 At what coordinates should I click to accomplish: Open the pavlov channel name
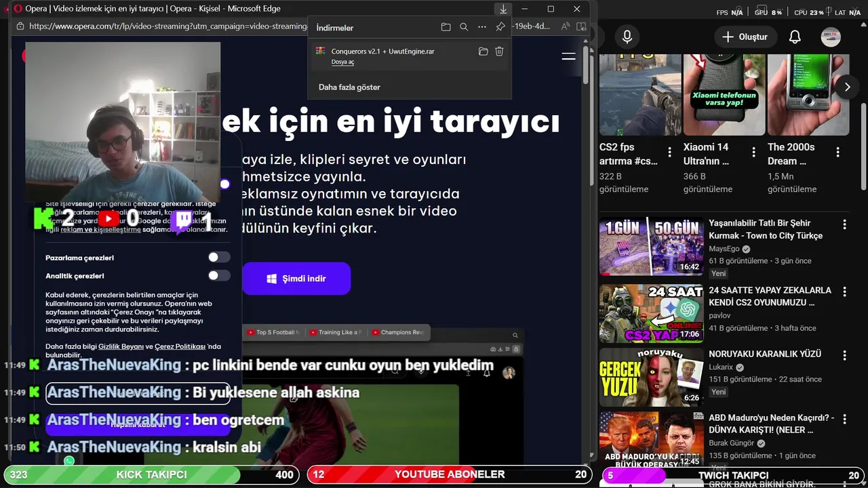pos(719,315)
